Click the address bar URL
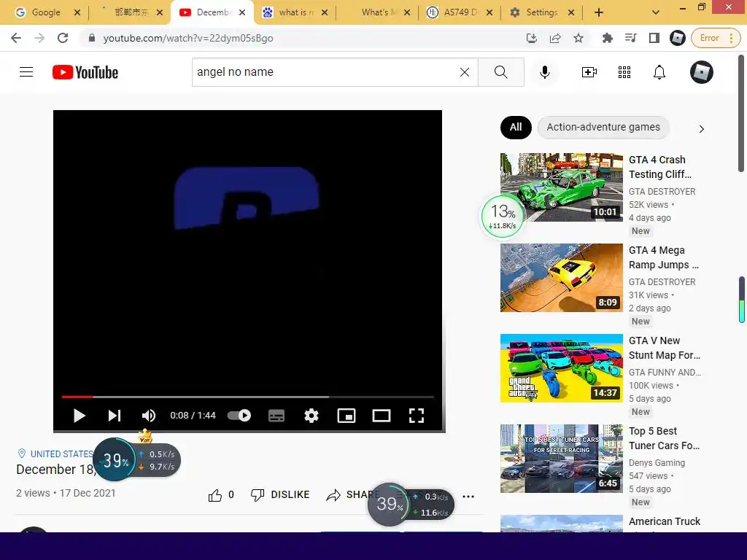The width and height of the screenshot is (747, 560). (x=188, y=38)
